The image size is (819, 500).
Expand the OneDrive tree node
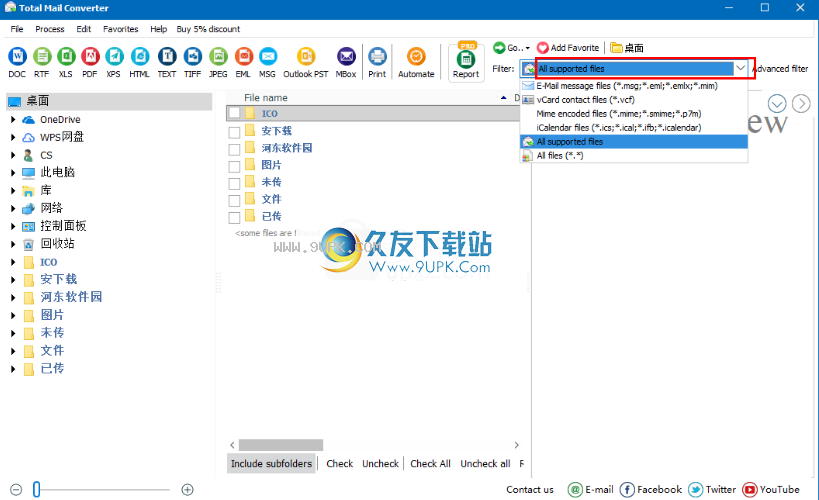[x=13, y=120]
